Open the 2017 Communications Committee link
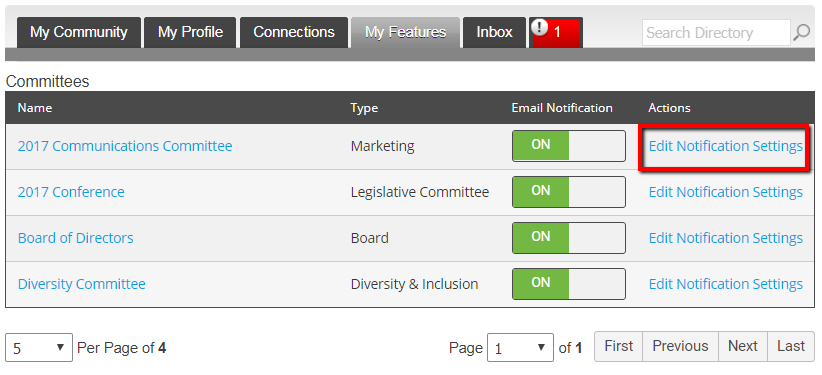 coord(125,146)
